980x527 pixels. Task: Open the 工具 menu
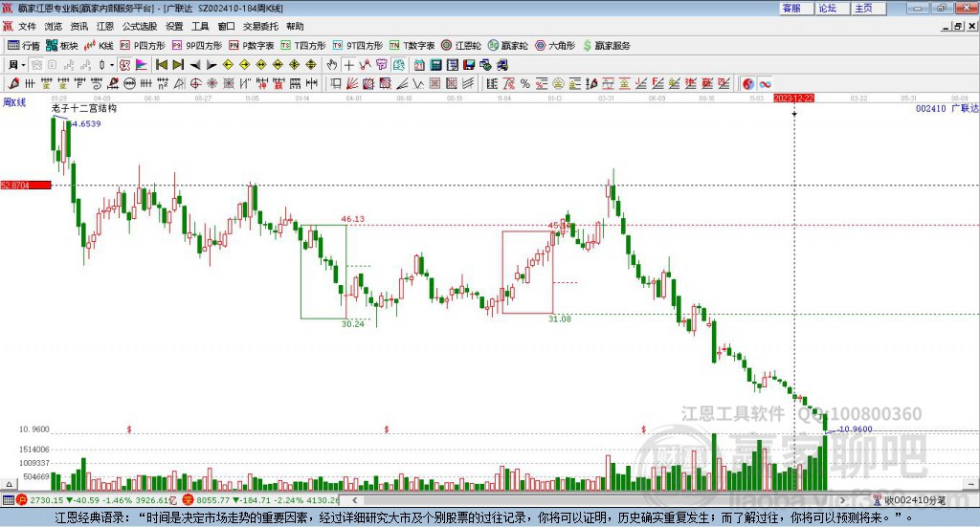[200, 26]
